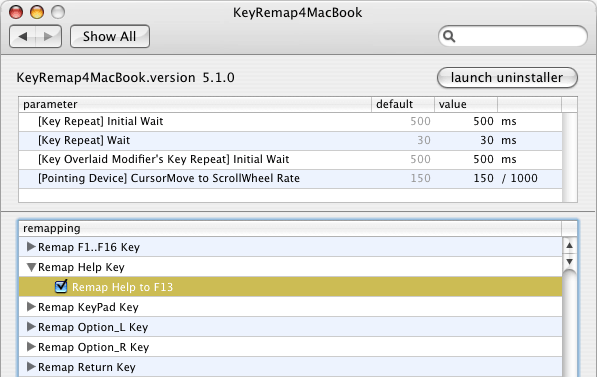Expand the Remap Option_R Key group
The height and width of the screenshot is (377, 597).
31,347
